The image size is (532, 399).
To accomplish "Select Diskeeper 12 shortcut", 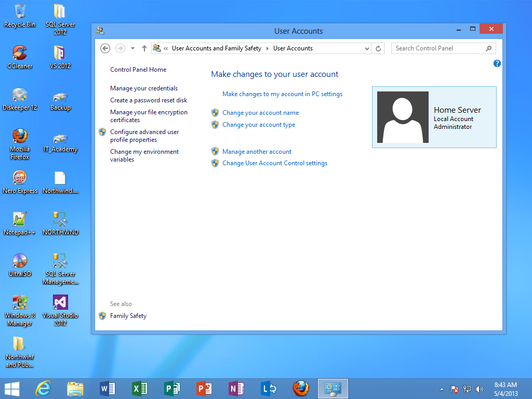I will (x=20, y=99).
